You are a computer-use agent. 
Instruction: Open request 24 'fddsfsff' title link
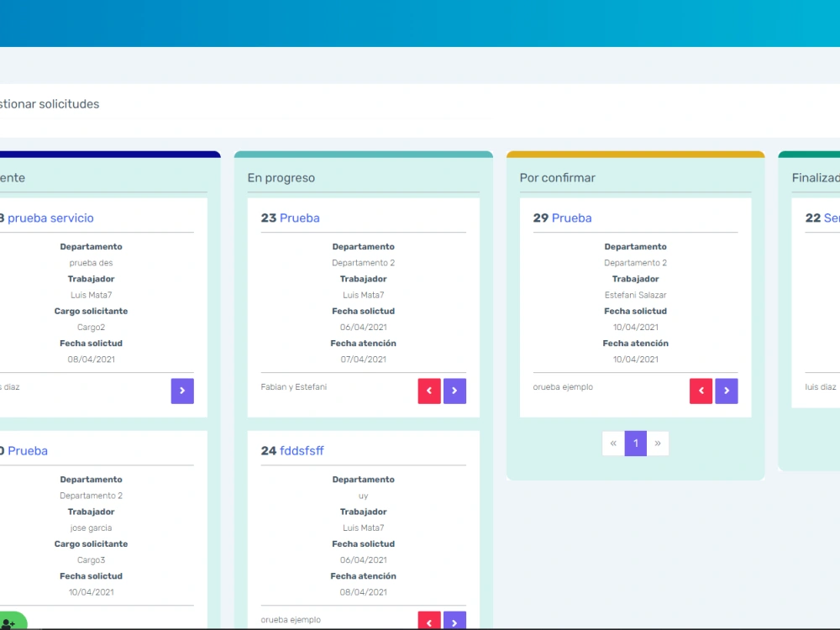(302, 451)
